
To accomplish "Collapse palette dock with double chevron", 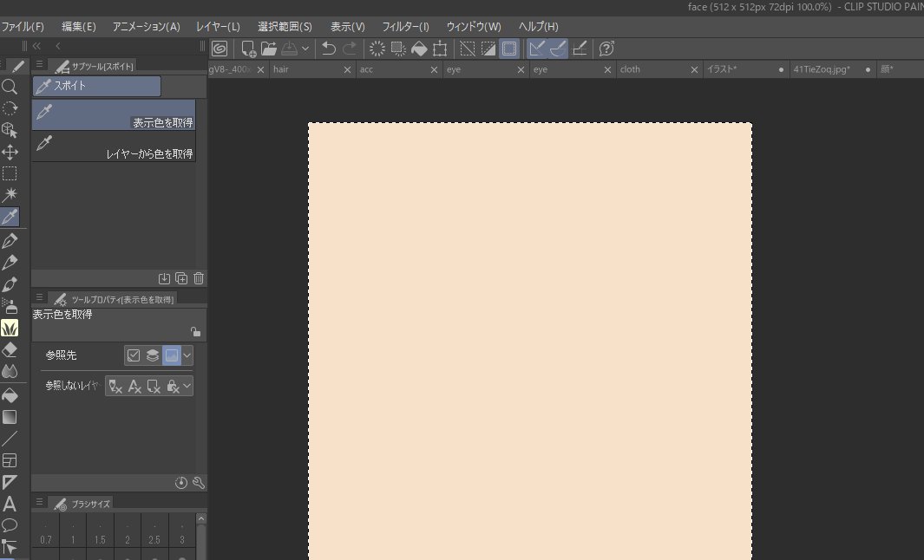I will 36,46.
